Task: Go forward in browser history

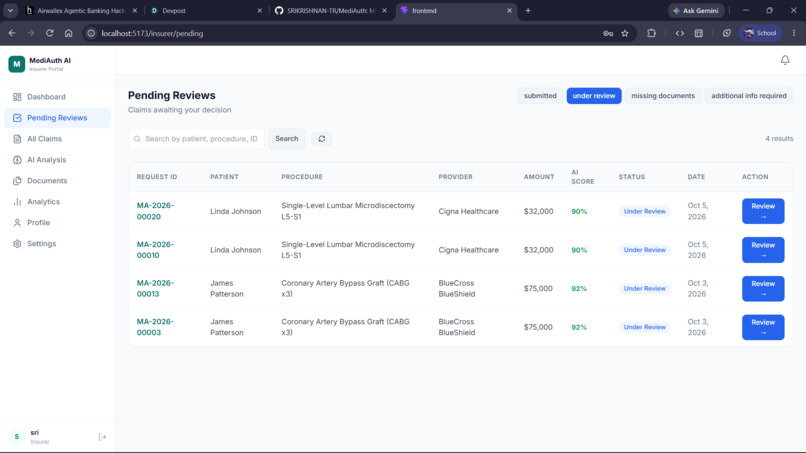Action: (31, 33)
